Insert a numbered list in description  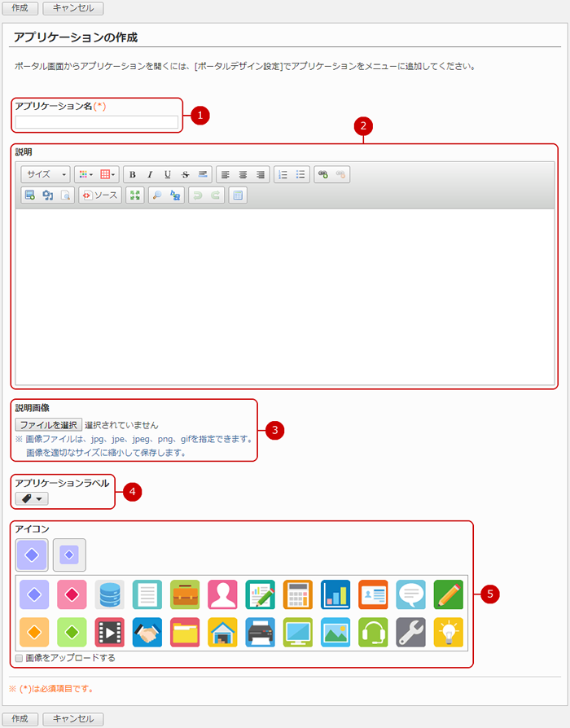point(283,174)
